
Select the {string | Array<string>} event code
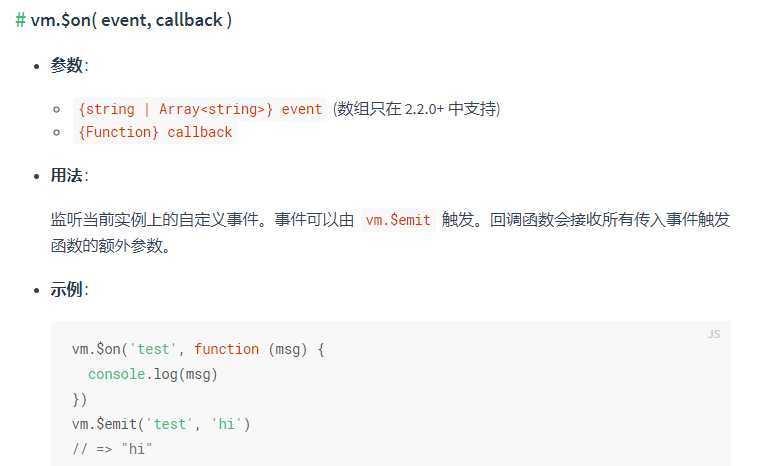coord(200,109)
